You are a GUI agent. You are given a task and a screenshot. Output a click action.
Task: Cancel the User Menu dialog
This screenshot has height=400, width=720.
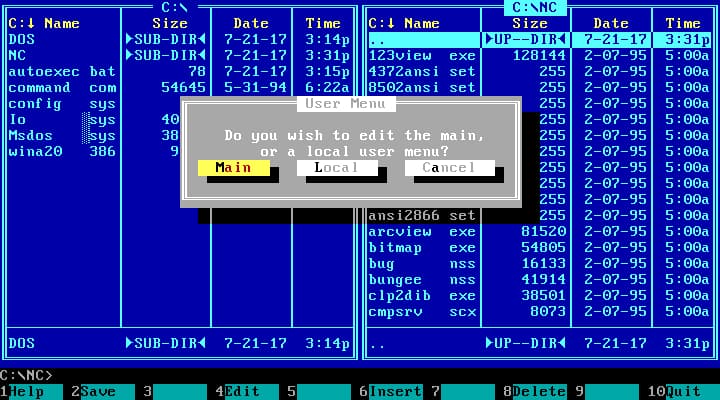pyautogui.click(x=450, y=168)
